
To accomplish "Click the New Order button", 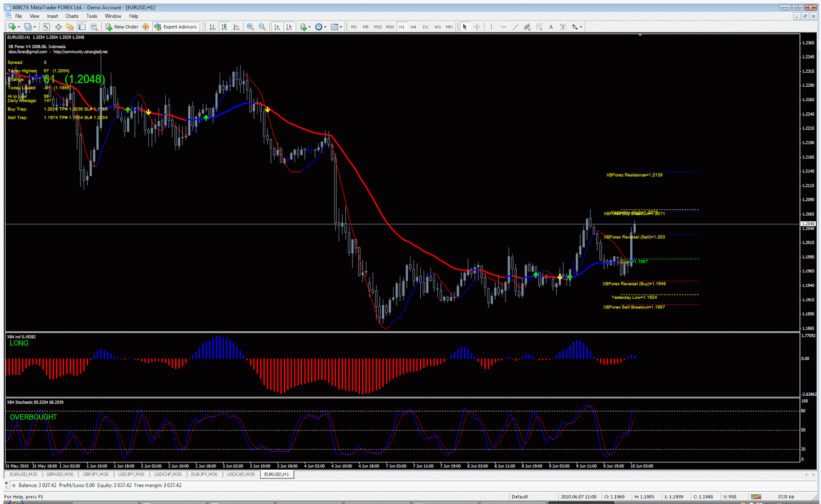I will point(122,27).
